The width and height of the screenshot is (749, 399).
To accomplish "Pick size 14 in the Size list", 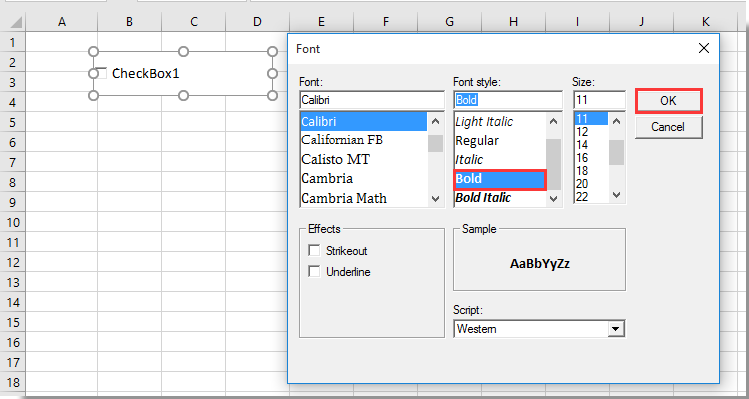I will [582, 144].
